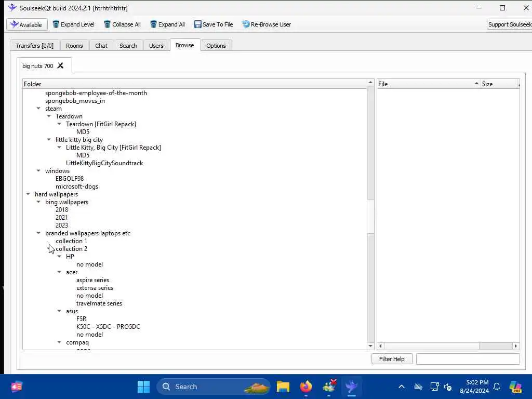Image resolution: width=532 pixels, height=399 pixels.
Task: Collapse Little Kitty, Big City [FitGirl Repack]
Action: click(x=59, y=147)
